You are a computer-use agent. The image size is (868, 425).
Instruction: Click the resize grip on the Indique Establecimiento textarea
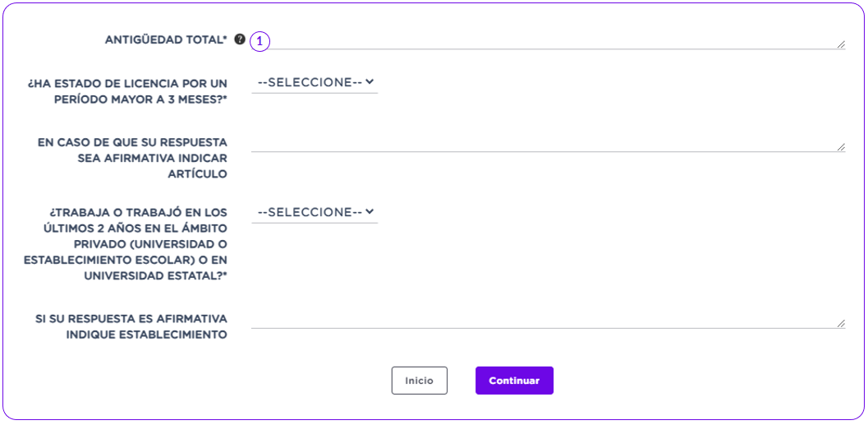841,323
